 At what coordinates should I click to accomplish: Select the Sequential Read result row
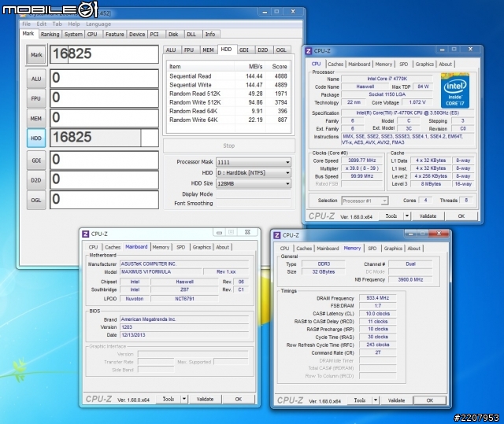pos(228,76)
